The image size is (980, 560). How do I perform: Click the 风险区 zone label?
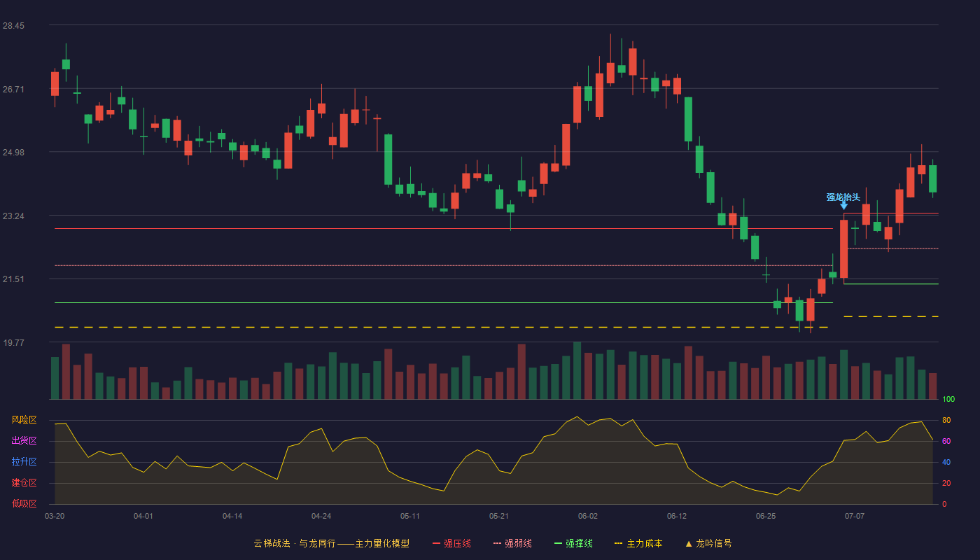coord(24,420)
